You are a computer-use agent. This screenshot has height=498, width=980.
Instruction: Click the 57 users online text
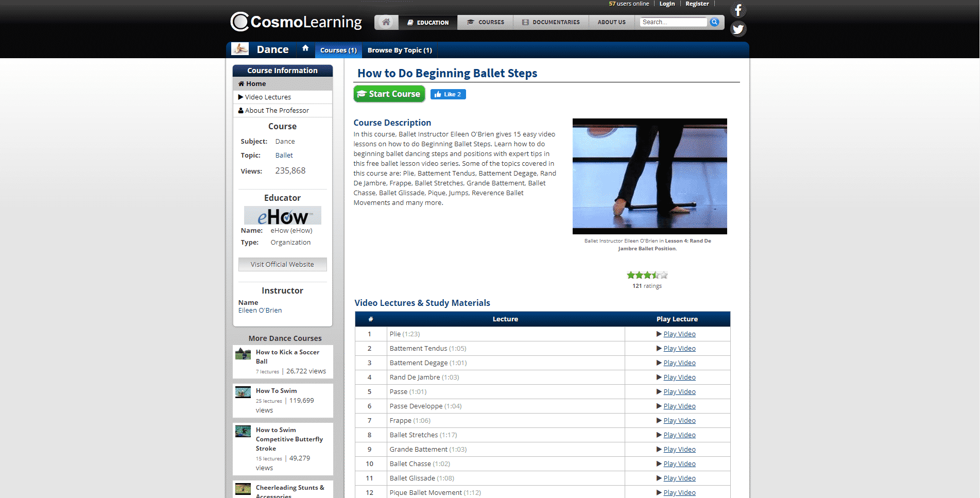(x=629, y=4)
